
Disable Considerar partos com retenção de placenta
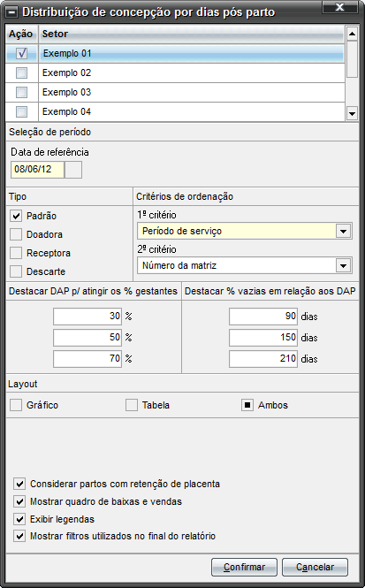19,484
